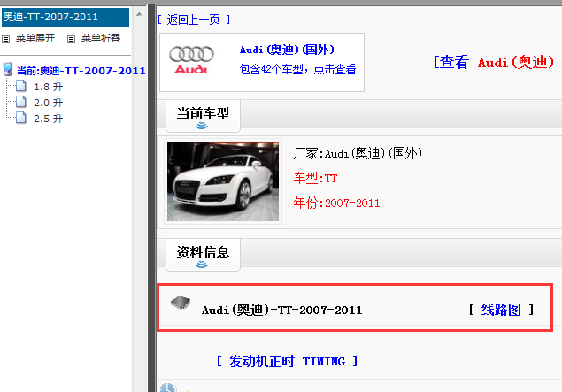Click the document icon for 2.5 升
Screen dimensions: 562x392
click(20, 118)
